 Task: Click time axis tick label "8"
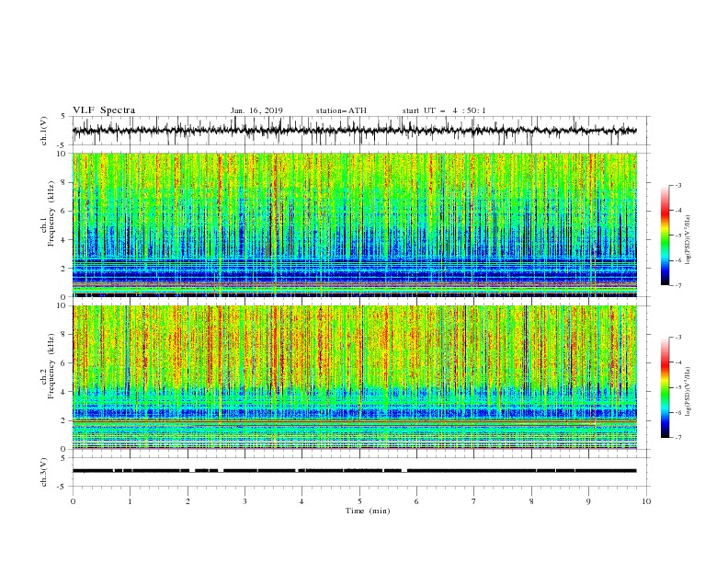click(531, 501)
